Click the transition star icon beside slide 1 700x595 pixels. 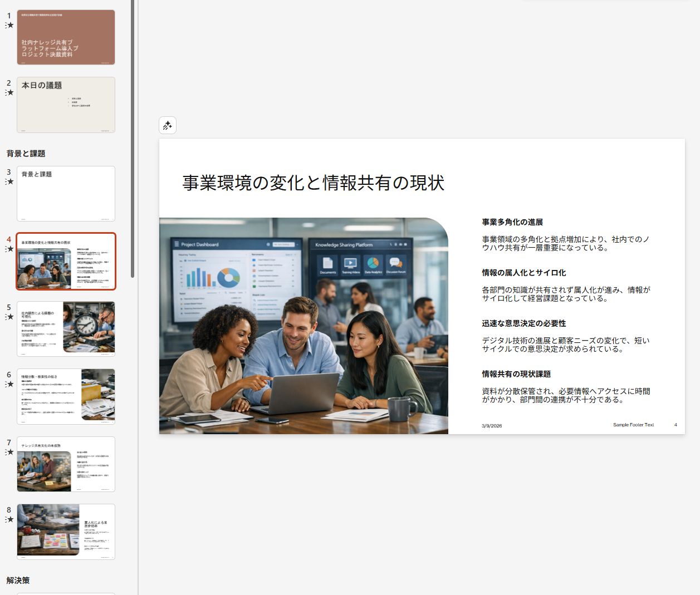[x=9, y=26]
